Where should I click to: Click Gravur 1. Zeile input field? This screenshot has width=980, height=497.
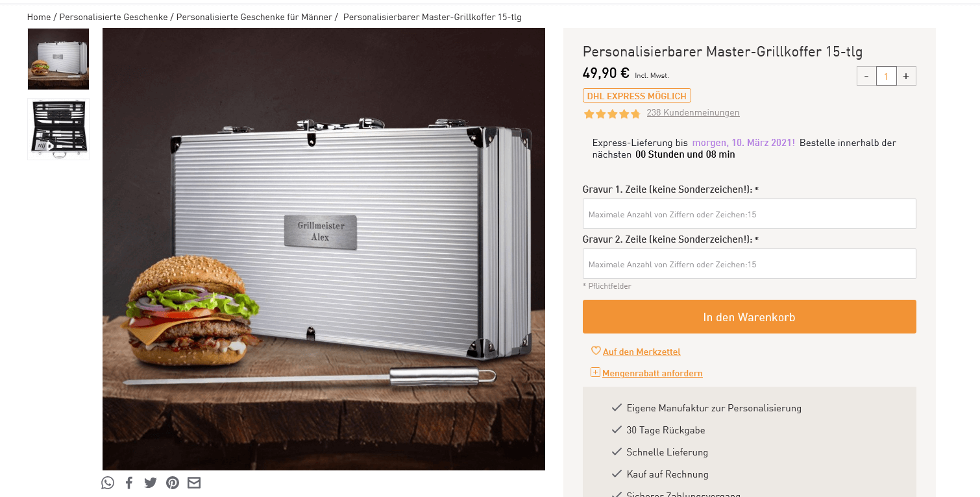pos(750,214)
